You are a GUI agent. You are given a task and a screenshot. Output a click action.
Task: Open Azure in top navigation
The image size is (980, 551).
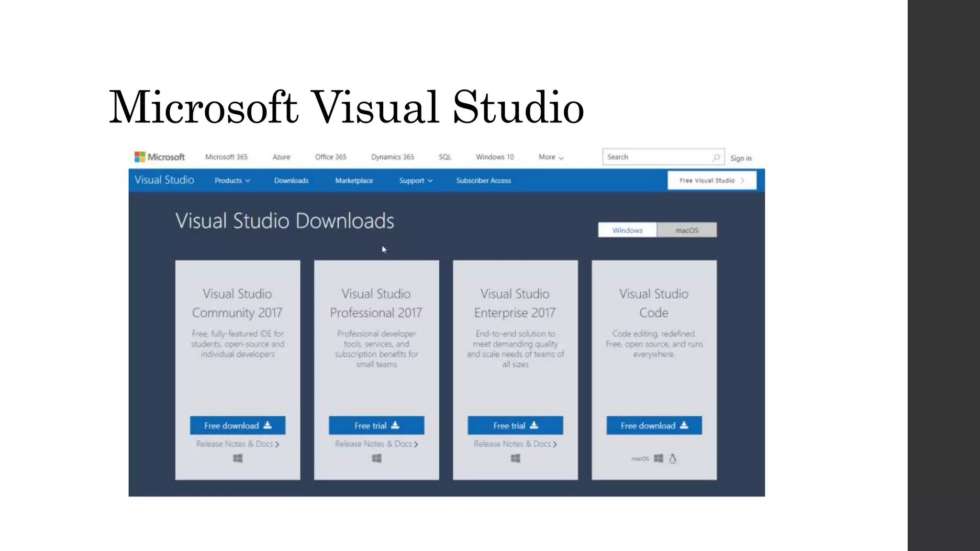(x=281, y=157)
